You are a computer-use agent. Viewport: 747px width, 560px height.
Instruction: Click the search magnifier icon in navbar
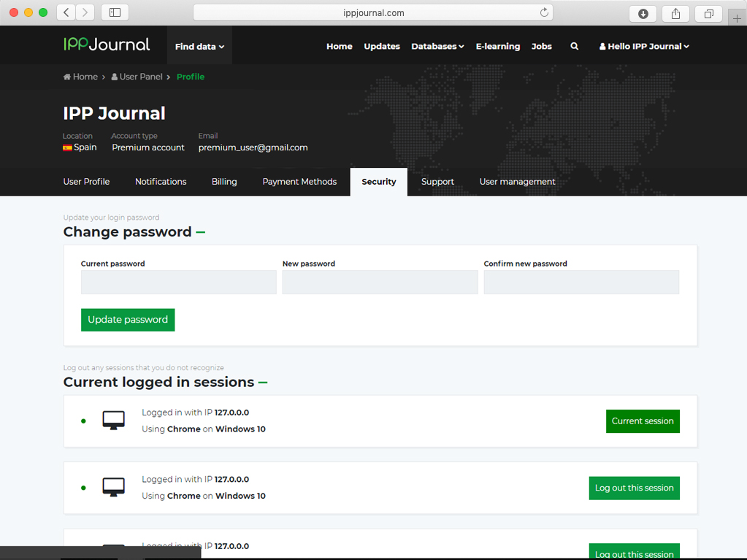click(574, 46)
